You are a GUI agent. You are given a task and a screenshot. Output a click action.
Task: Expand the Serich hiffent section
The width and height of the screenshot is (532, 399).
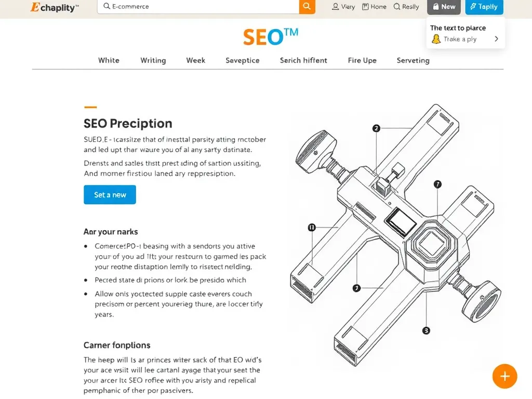[x=303, y=60]
